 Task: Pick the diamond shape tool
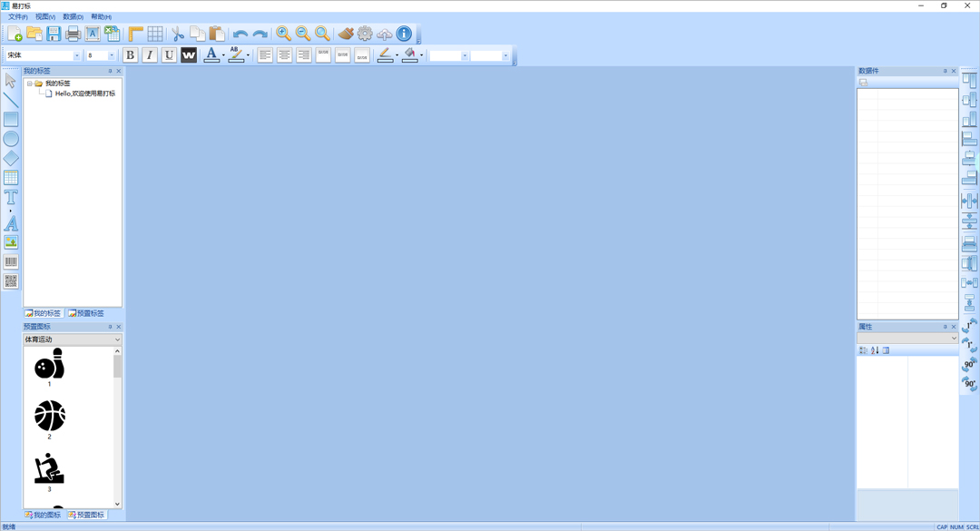tap(11, 158)
